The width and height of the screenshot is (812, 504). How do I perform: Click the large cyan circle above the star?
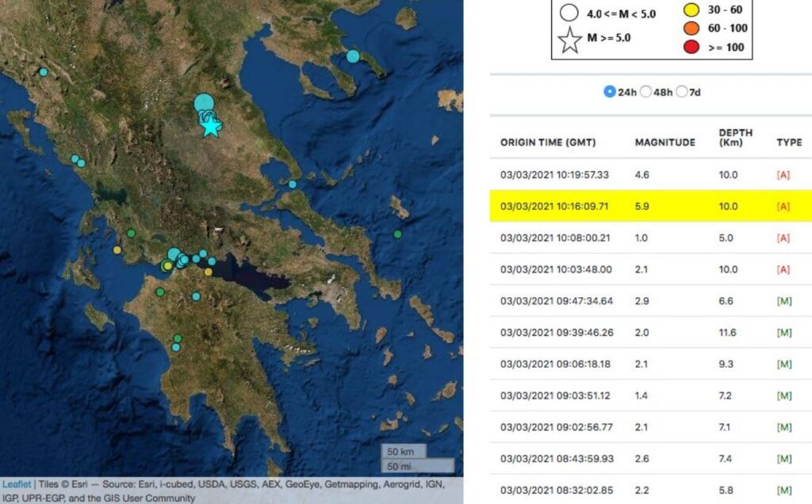click(x=204, y=104)
